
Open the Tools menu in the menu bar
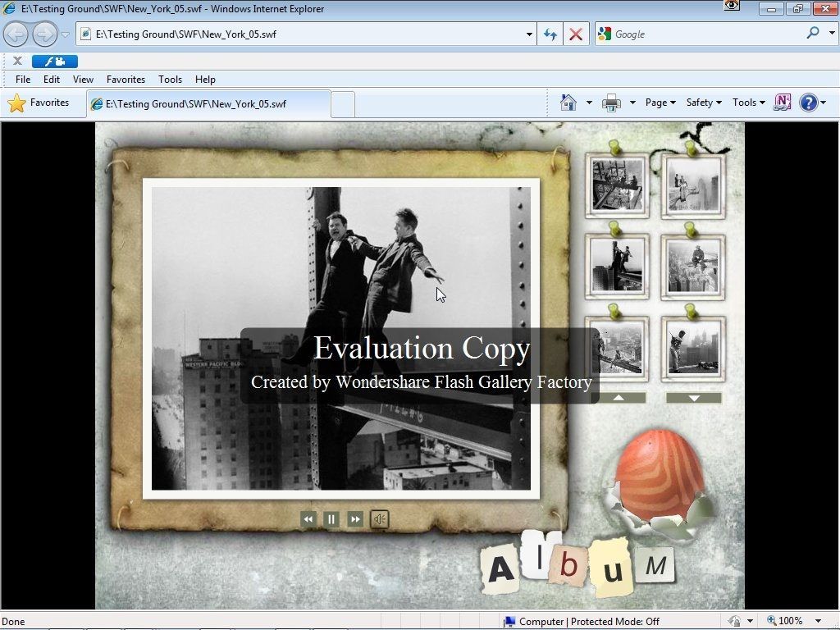170,79
